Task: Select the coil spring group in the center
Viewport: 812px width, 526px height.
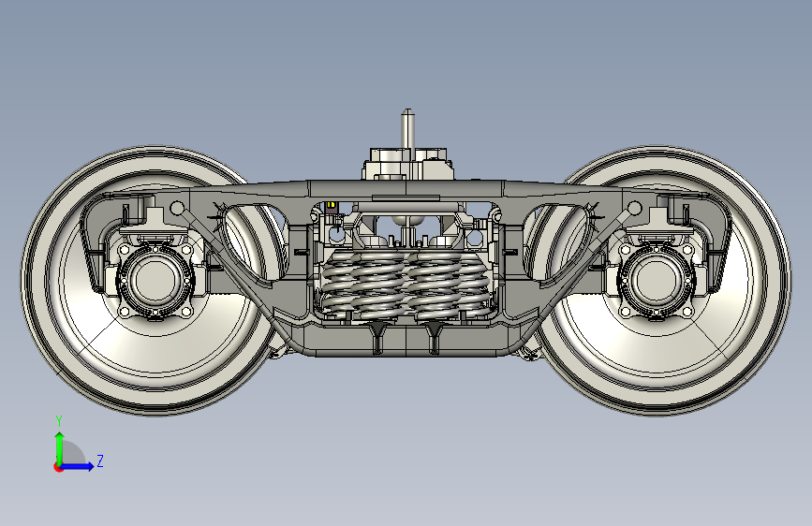Action: click(x=406, y=284)
